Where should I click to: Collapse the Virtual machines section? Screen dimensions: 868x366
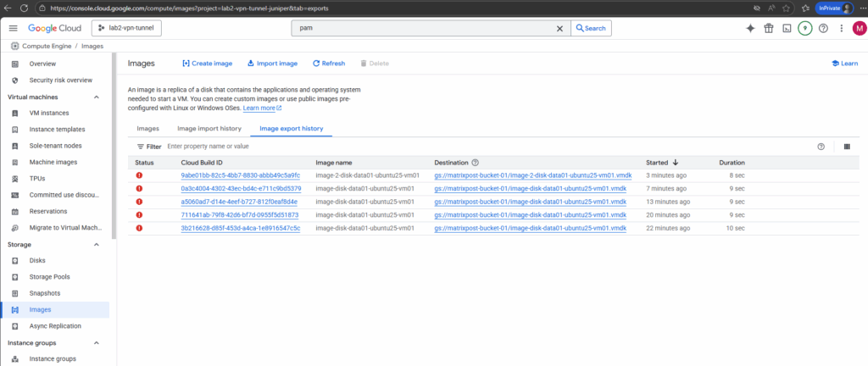tap(97, 97)
